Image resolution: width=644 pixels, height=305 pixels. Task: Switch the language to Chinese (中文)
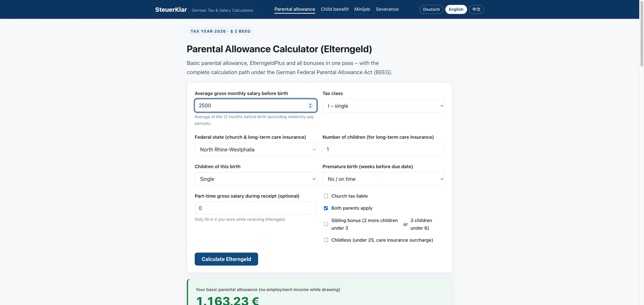pos(476,10)
